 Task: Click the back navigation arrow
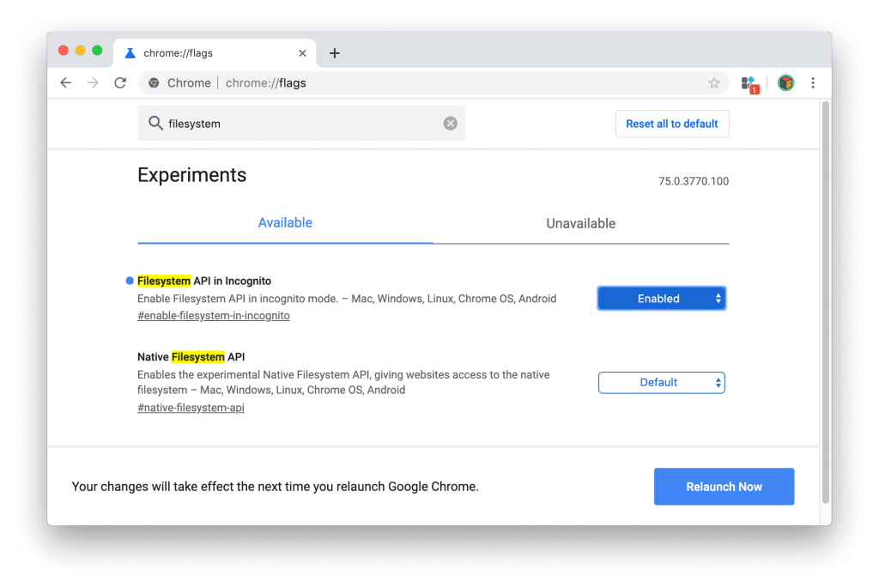66,83
